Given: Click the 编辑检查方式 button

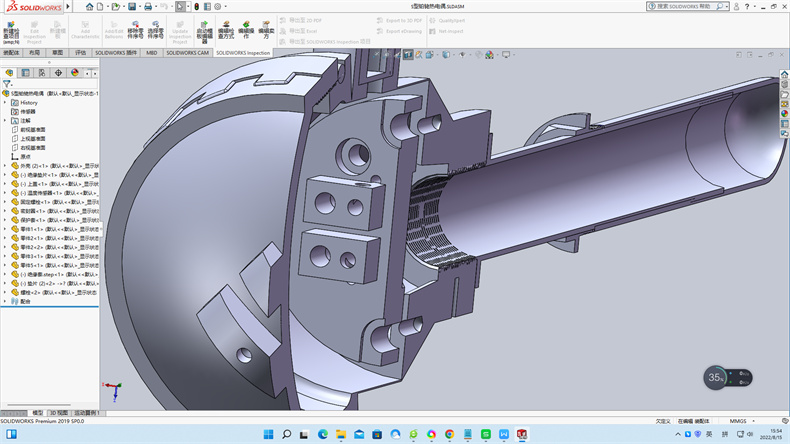Looking at the screenshot, I should 225,31.
